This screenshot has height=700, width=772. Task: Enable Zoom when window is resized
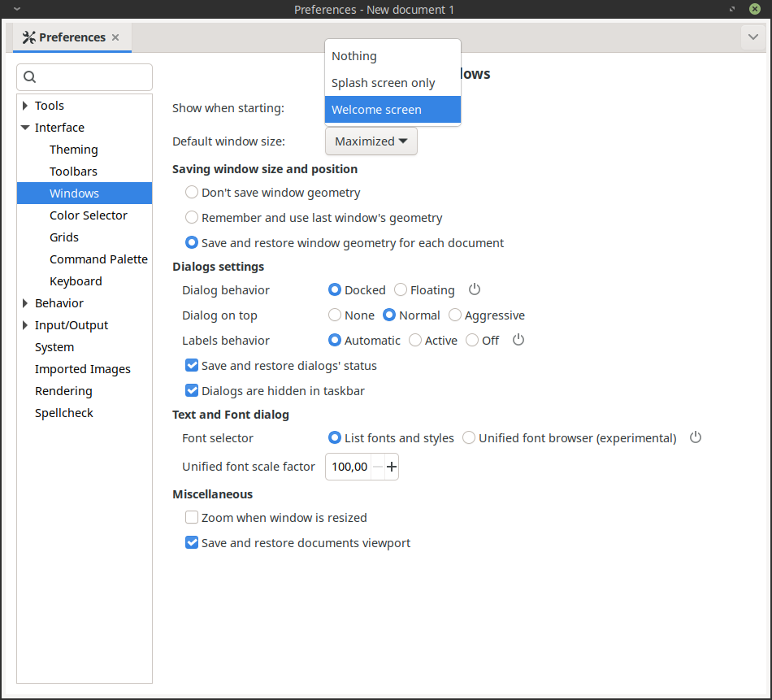coord(192,517)
